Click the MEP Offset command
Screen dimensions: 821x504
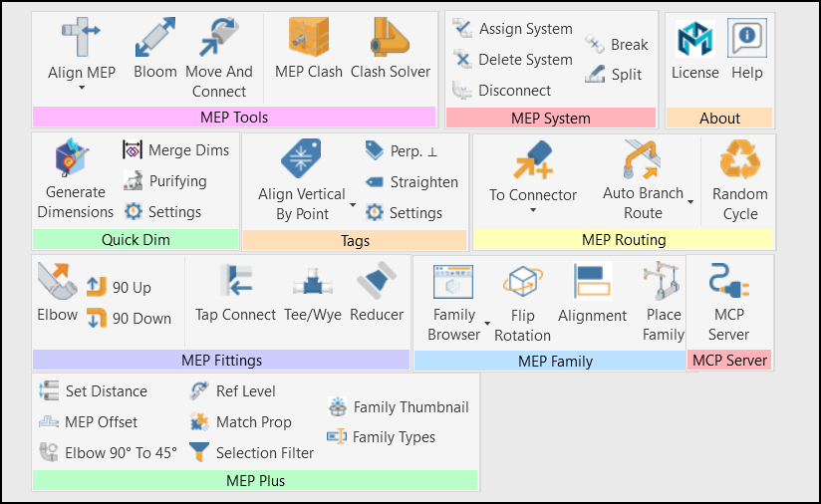[x=88, y=422]
